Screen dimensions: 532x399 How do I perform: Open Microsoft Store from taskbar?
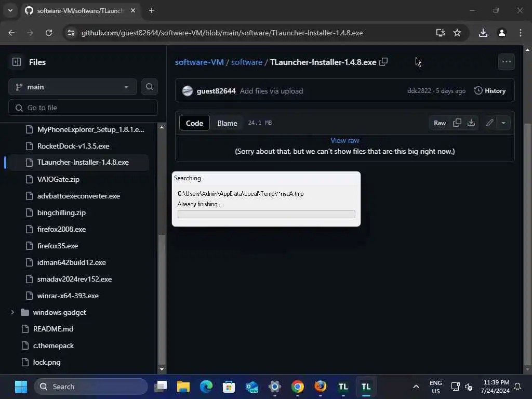point(229,387)
